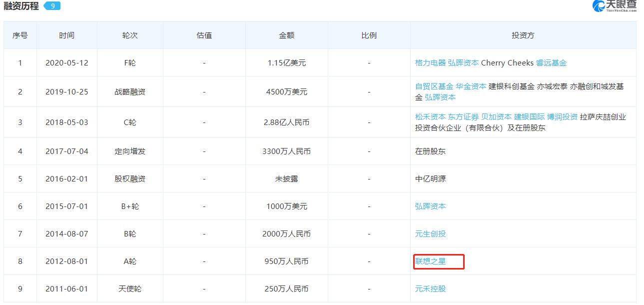Viewport: 644px width, 305px height.
Task: Click the 东方证券 investor link
Action: pos(463,117)
